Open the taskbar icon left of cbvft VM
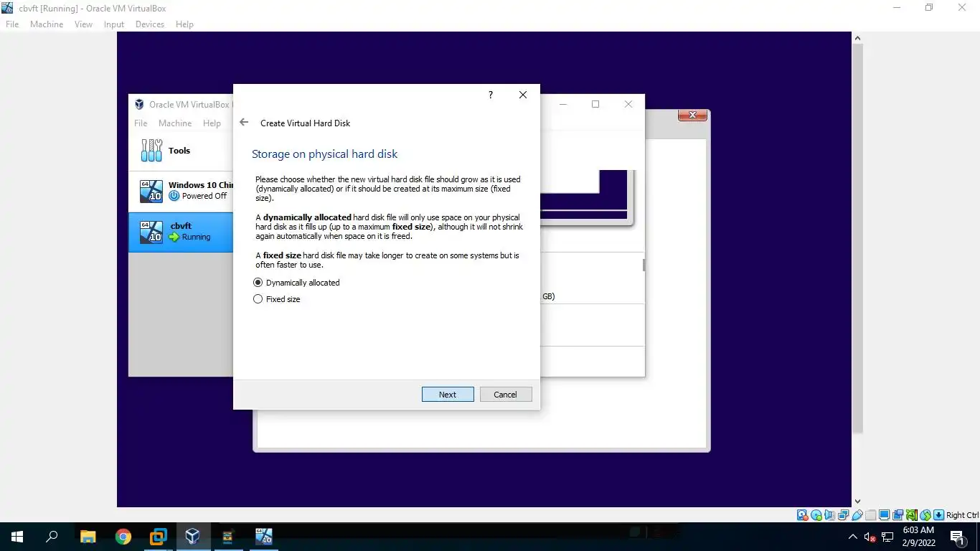The height and width of the screenshot is (551, 980). tap(228, 536)
